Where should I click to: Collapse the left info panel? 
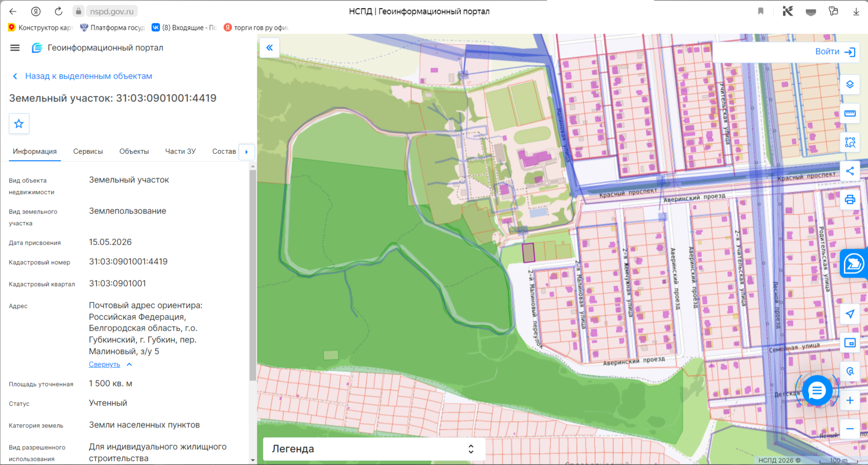(270, 48)
